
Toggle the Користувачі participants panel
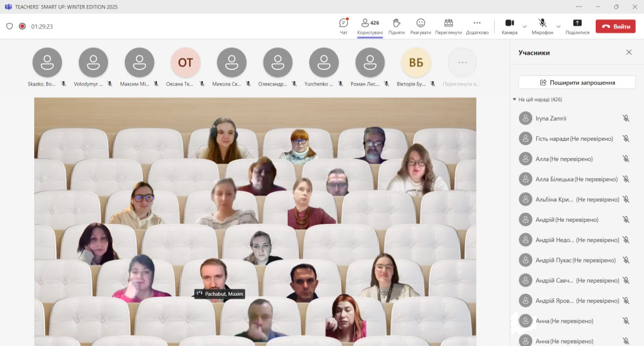click(370, 26)
